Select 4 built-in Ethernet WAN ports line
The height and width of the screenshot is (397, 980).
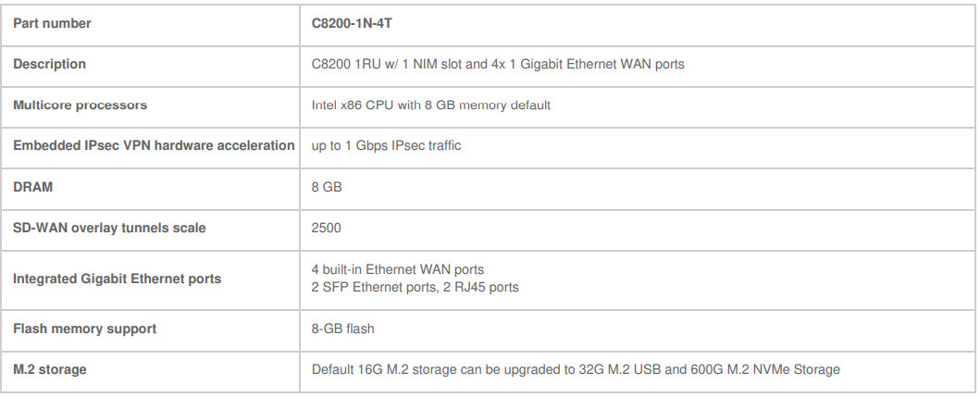[398, 269]
